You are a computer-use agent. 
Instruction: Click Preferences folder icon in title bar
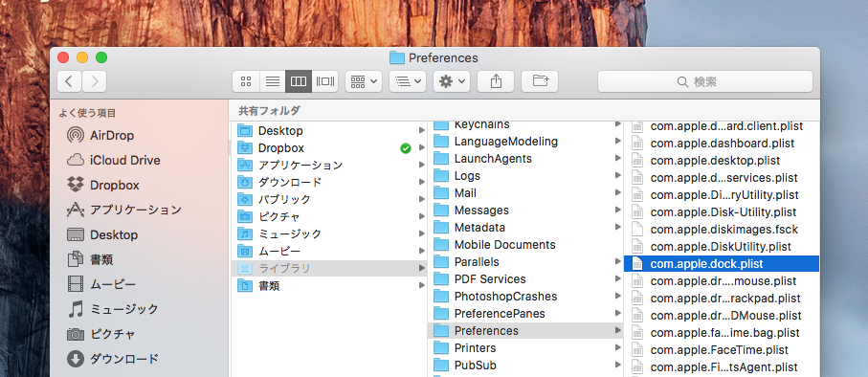pyautogui.click(x=397, y=57)
